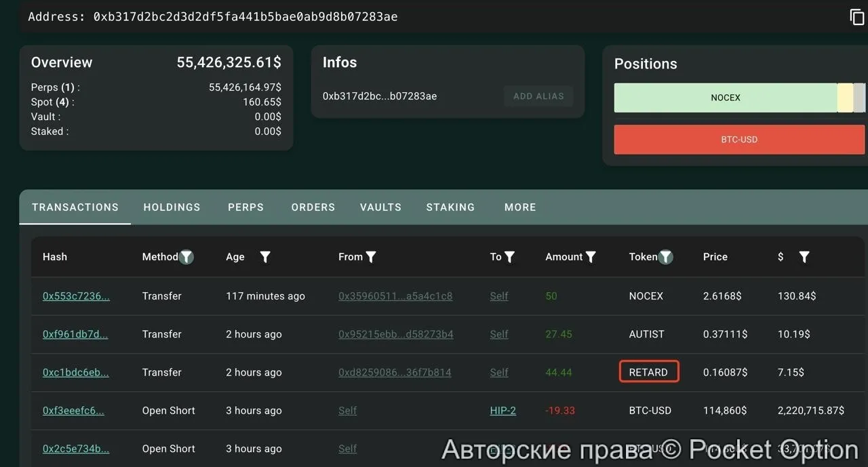Filter by dollar value column

pos(804,257)
